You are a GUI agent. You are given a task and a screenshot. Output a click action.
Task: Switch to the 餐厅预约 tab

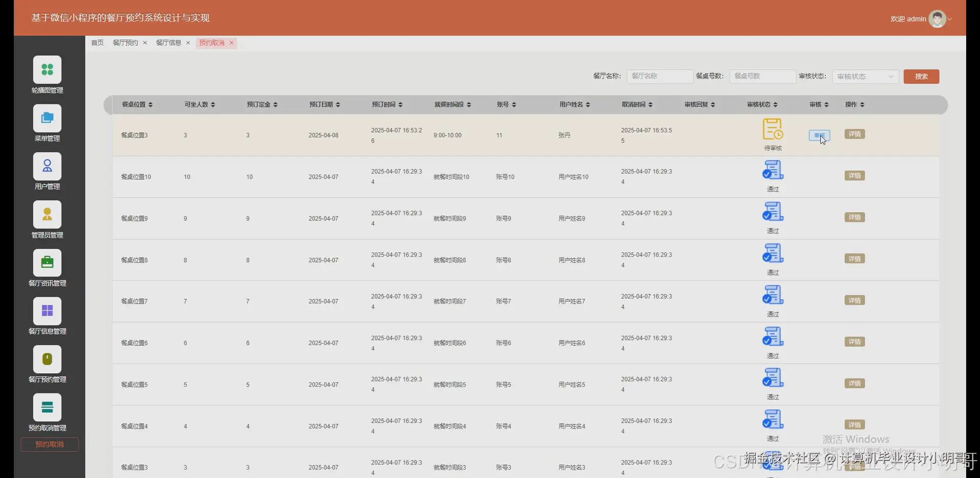point(125,43)
